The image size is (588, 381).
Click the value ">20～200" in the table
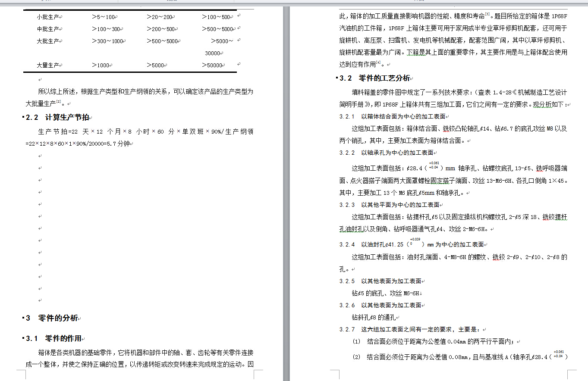pos(160,17)
